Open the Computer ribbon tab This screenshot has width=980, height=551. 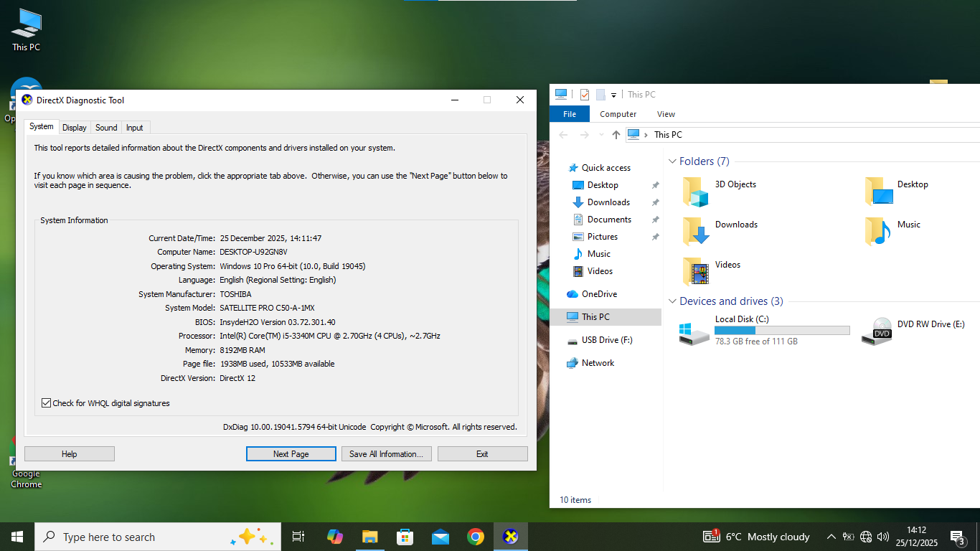click(618, 113)
